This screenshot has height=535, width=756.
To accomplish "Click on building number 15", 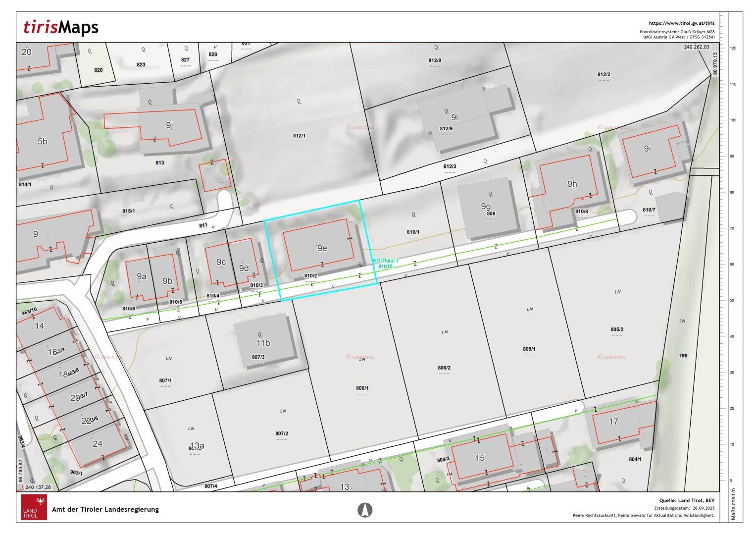I will tap(479, 458).
